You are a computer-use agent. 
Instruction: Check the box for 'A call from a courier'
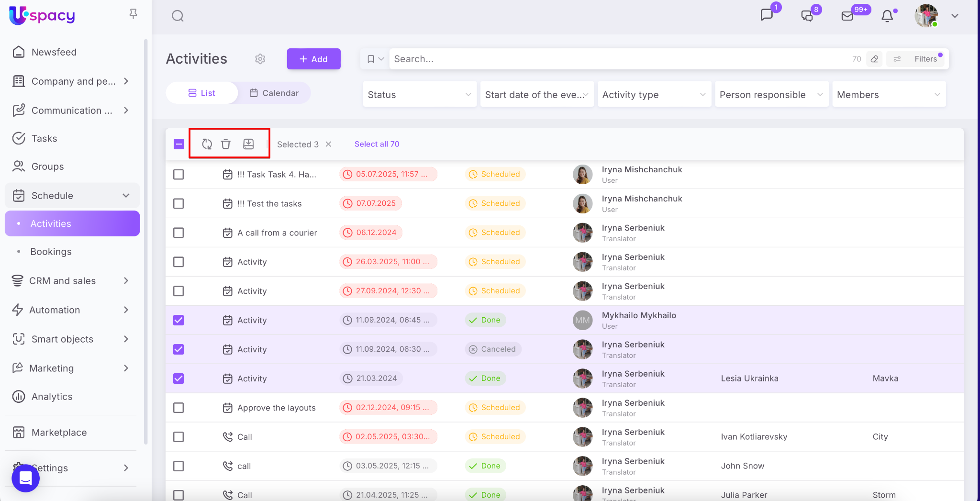[178, 233]
